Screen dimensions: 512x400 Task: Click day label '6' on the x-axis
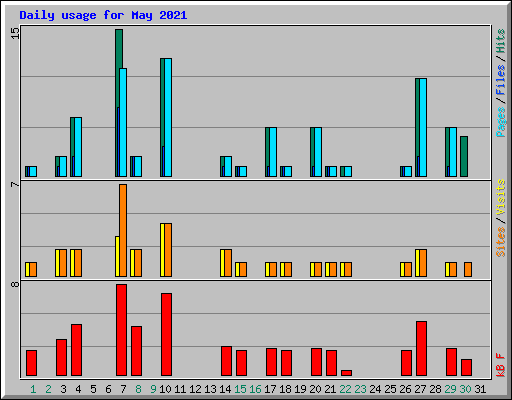(108, 389)
